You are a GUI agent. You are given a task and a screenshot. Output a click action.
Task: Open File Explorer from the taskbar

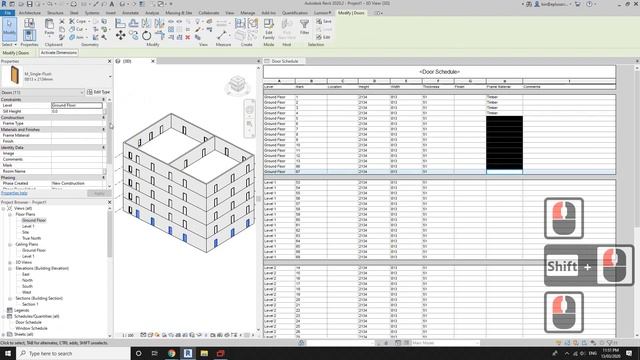point(204,353)
